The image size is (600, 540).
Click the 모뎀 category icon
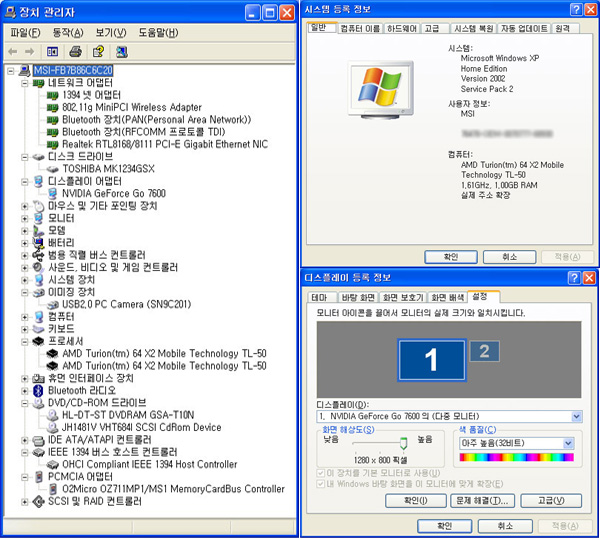(38, 231)
